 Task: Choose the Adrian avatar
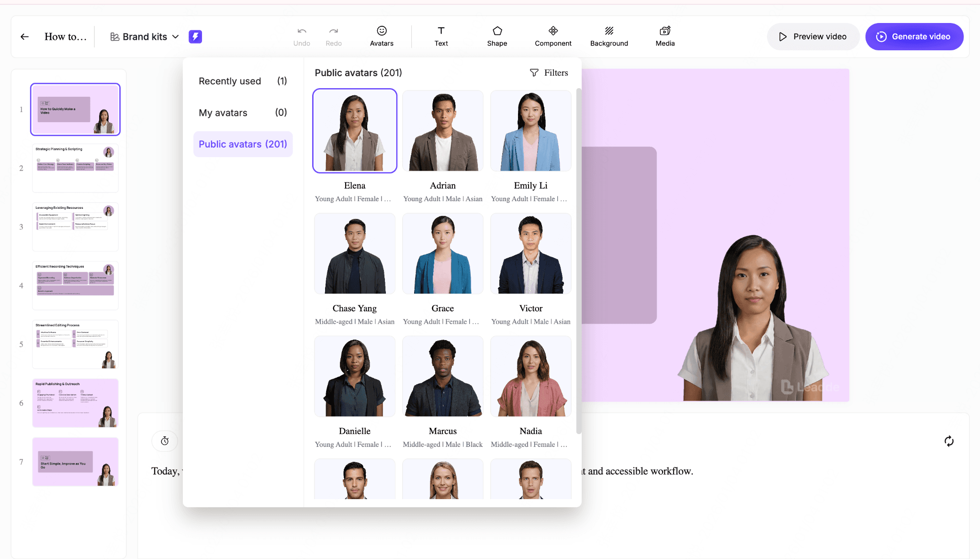(443, 131)
